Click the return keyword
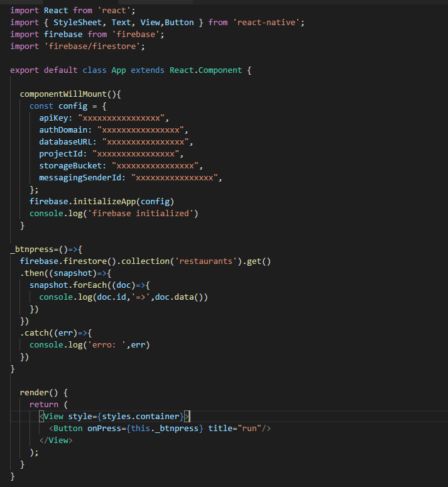Viewport: 448px width, 487px height. pos(44,405)
